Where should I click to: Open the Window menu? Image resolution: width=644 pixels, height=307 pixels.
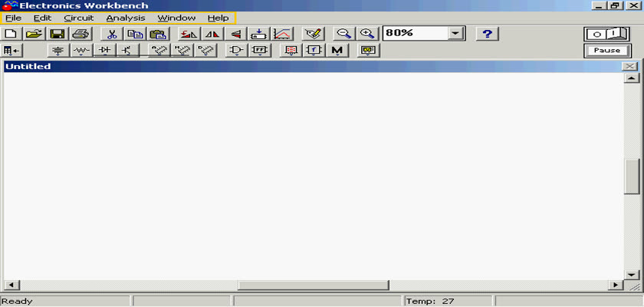point(176,18)
